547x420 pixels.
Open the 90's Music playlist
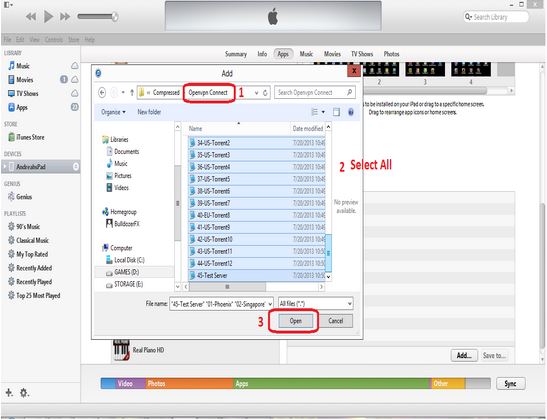(x=28, y=227)
